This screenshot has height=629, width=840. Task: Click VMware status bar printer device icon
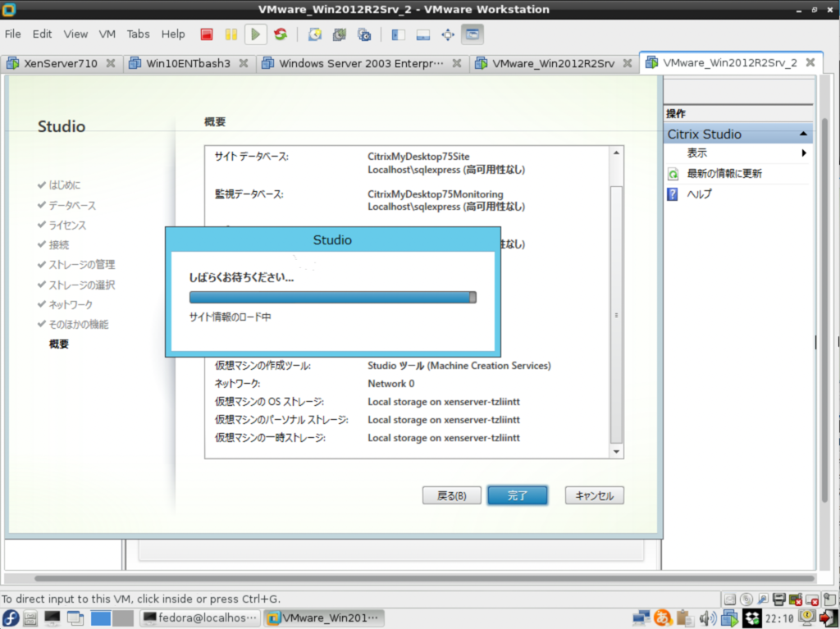point(779,599)
